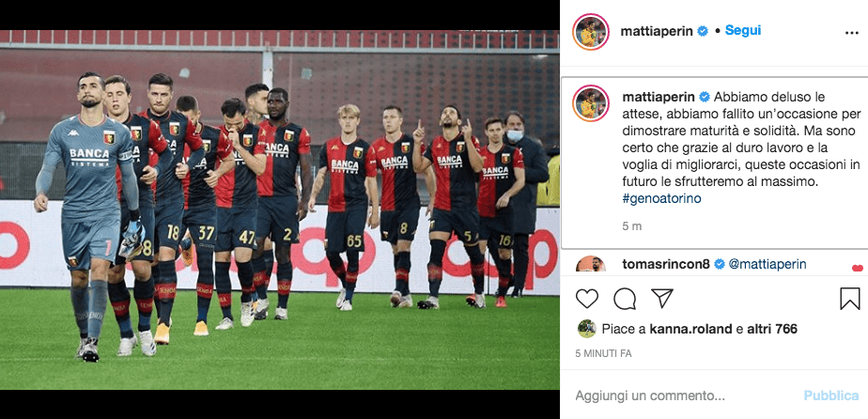Save post with bookmark icon

pyautogui.click(x=849, y=299)
